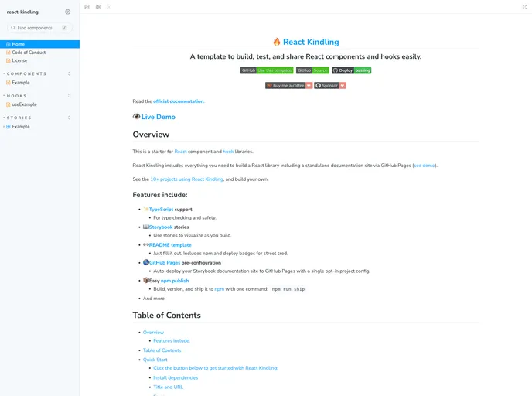This screenshot has height=396, width=532.
Task: Expand the Example story component
Action: 21,127
